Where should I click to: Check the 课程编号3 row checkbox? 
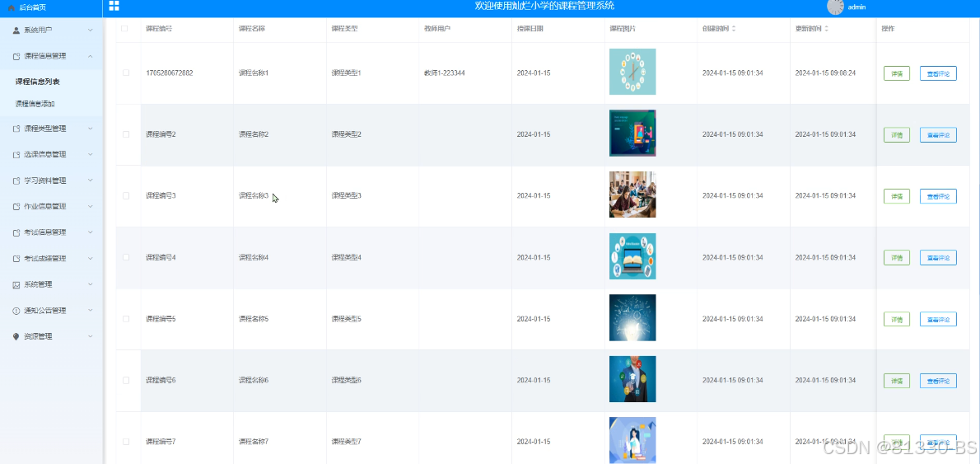126,195
